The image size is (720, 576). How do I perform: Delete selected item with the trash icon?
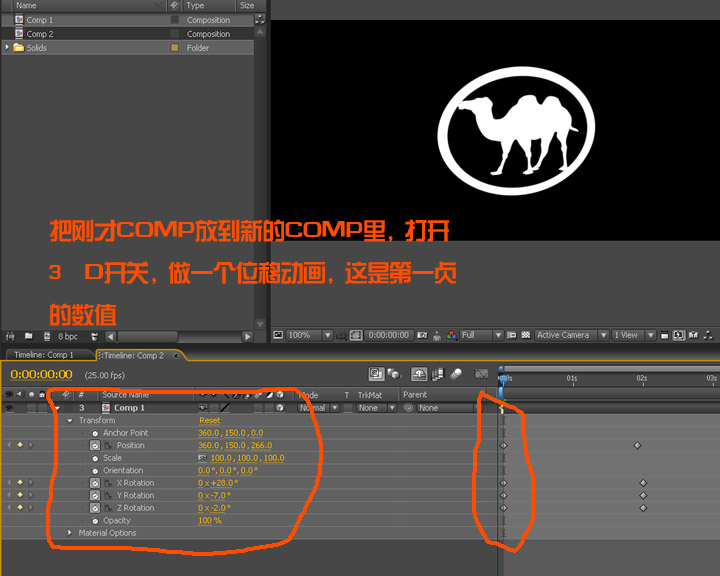[x=95, y=336]
